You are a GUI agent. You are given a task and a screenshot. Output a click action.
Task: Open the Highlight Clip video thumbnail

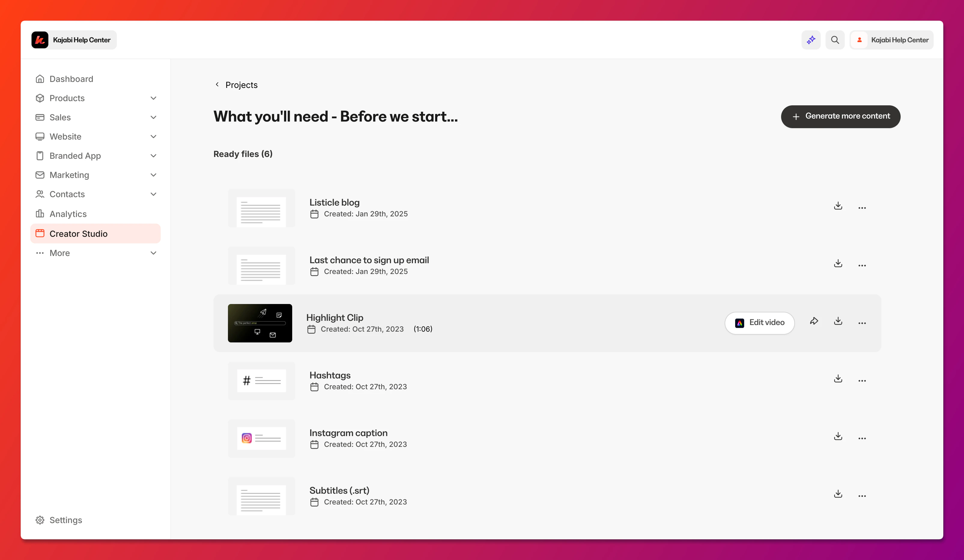(x=260, y=323)
